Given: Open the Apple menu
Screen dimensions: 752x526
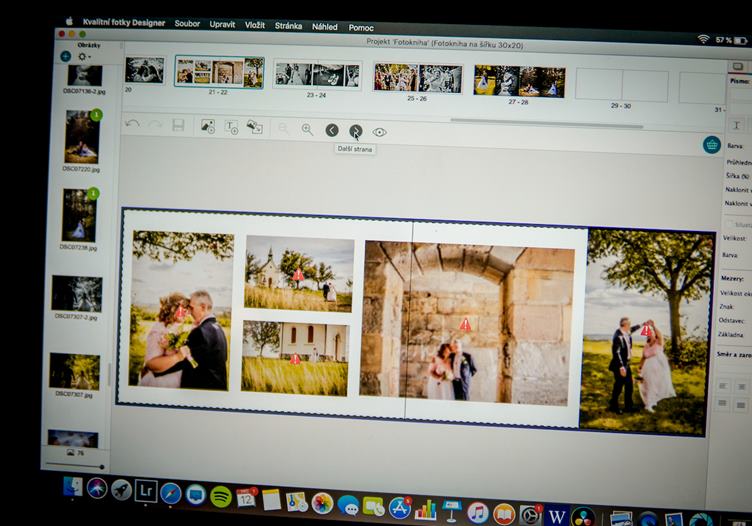Looking at the screenshot, I should coord(69,21).
